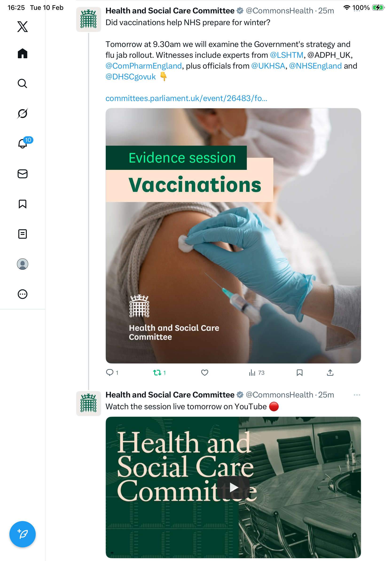The image size is (392, 561).
Task: Open Grok from the sidebar
Action: [x=23, y=113]
